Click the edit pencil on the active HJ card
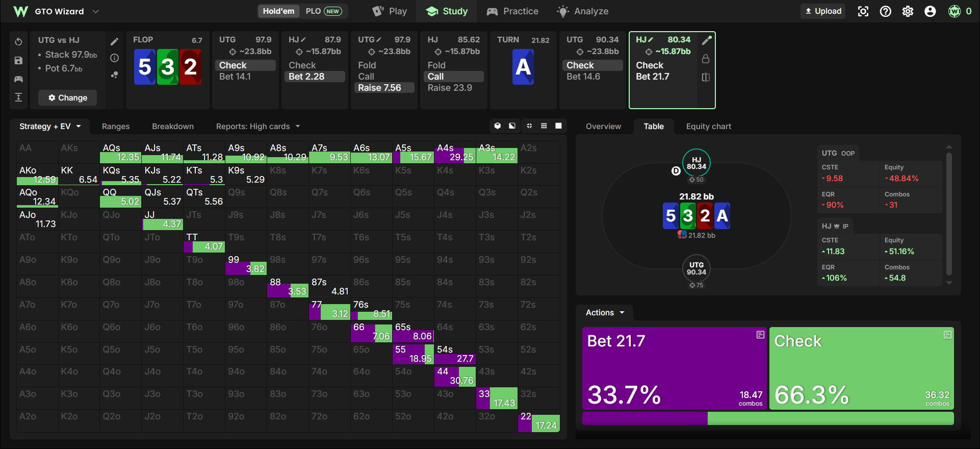The width and height of the screenshot is (980, 449). [x=706, y=40]
